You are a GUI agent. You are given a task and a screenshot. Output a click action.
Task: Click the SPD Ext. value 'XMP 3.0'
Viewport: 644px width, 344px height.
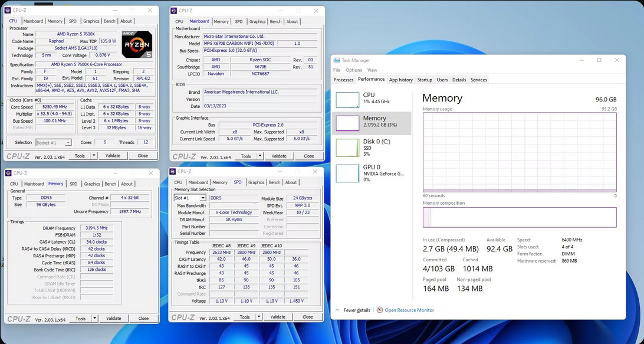pos(303,205)
